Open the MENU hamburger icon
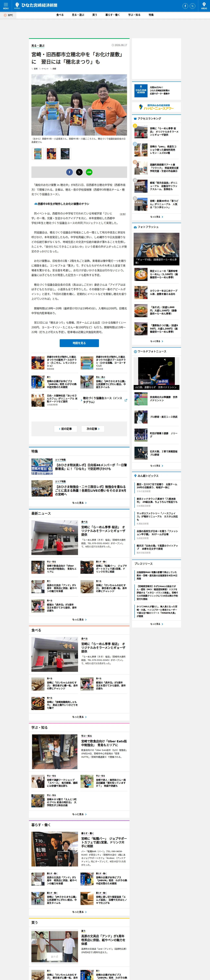Image resolution: width=210 pixels, height=980 pixels. coord(6,6)
